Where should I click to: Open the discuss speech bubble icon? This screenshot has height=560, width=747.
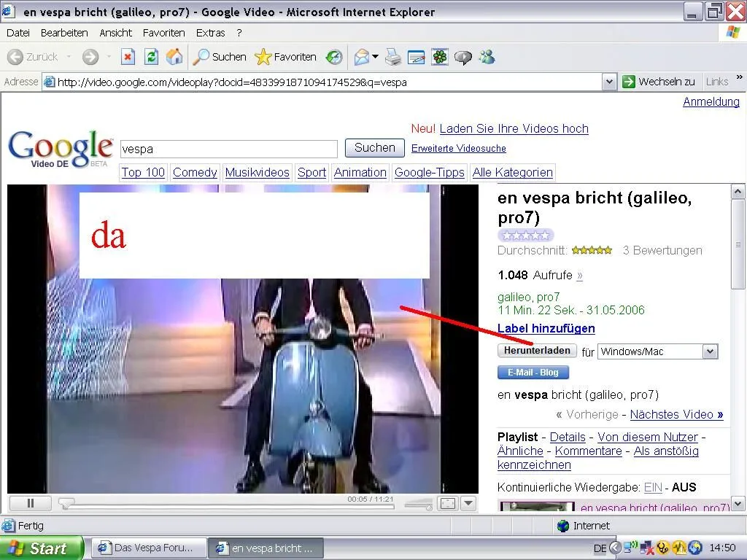(x=462, y=57)
